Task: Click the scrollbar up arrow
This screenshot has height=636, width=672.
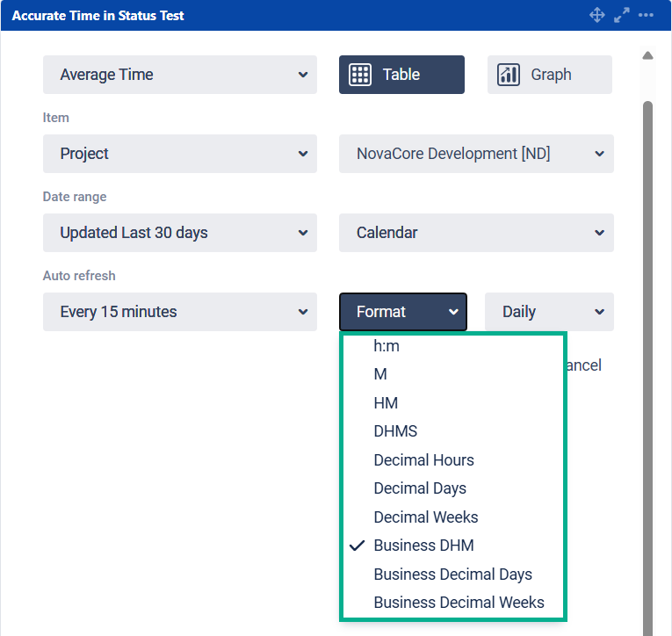Action: [x=647, y=56]
